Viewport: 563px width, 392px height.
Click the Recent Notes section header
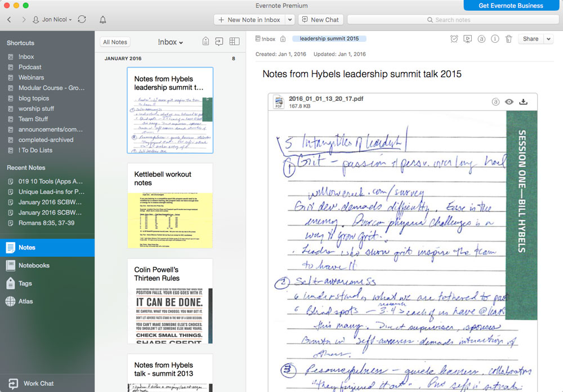click(x=26, y=168)
